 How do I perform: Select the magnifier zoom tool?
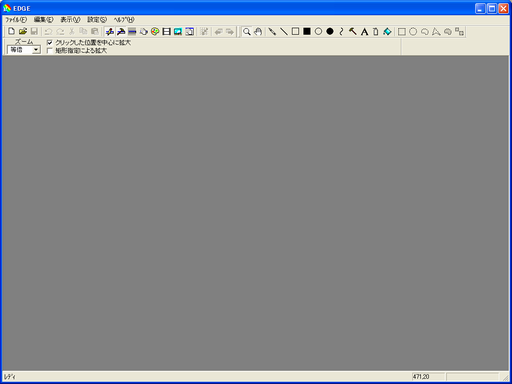pos(247,32)
